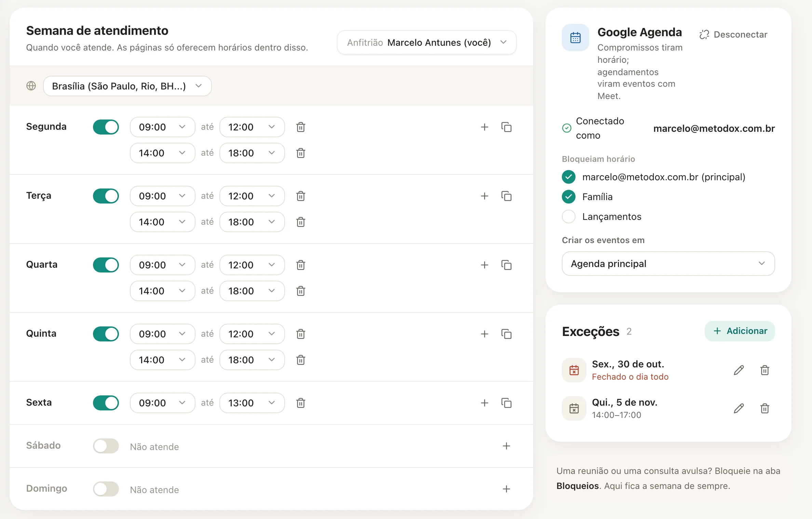Delete the Sex., 30 de out. exception
The image size is (812, 519).
pyautogui.click(x=765, y=370)
